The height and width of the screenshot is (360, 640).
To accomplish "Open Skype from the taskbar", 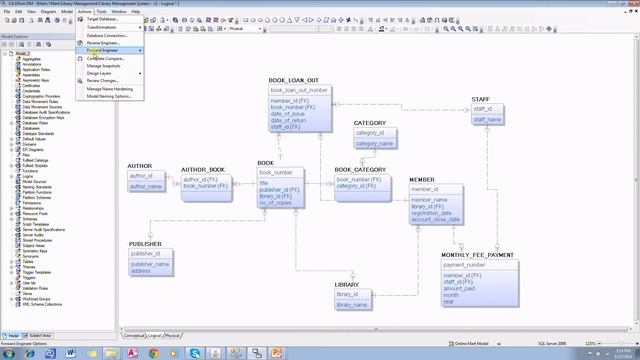I will [x=195, y=353].
